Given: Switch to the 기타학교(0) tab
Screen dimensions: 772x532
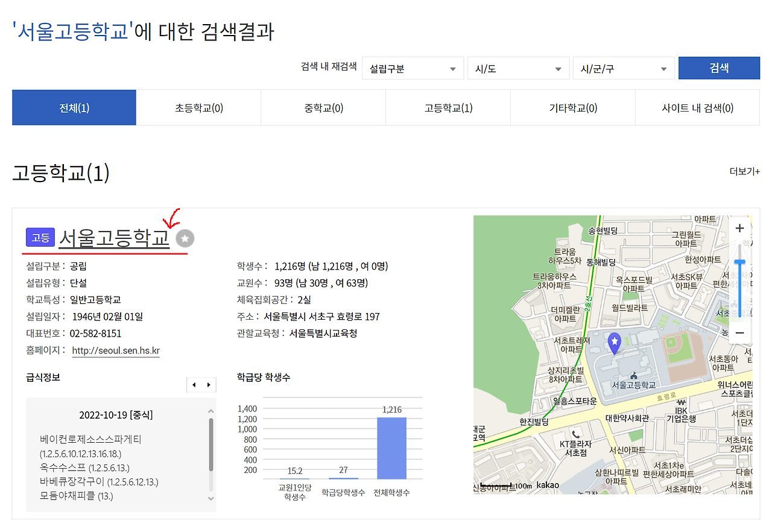Looking at the screenshot, I should (x=573, y=108).
